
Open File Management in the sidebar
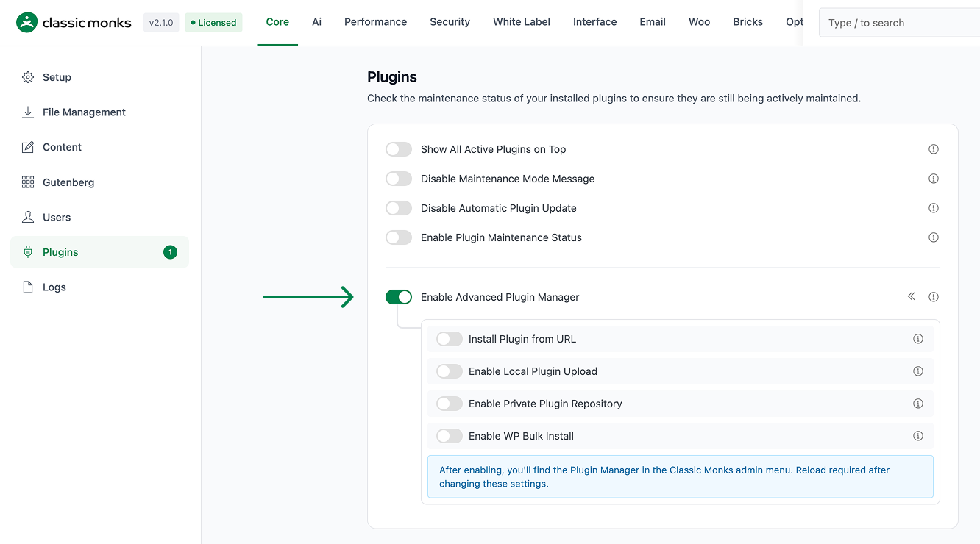coord(99,112)
